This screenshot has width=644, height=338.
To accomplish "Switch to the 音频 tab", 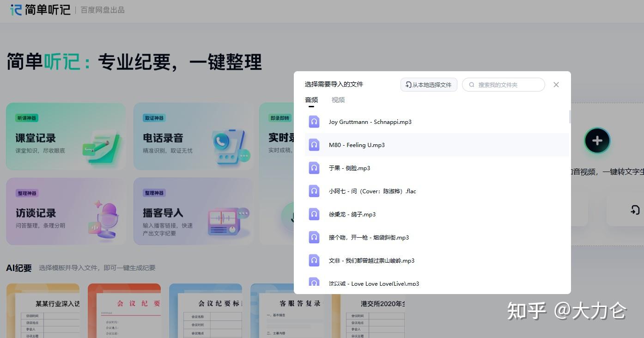I will point(311,100).
